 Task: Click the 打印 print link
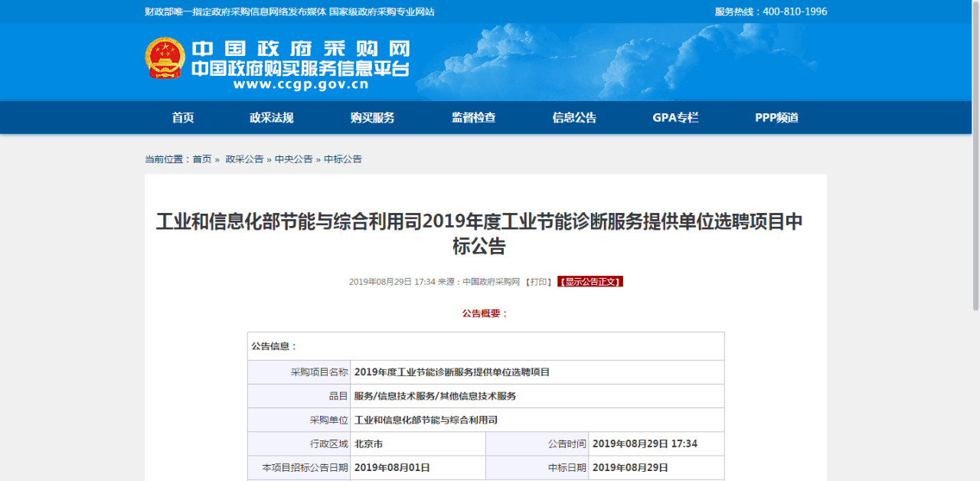[539, 282]
